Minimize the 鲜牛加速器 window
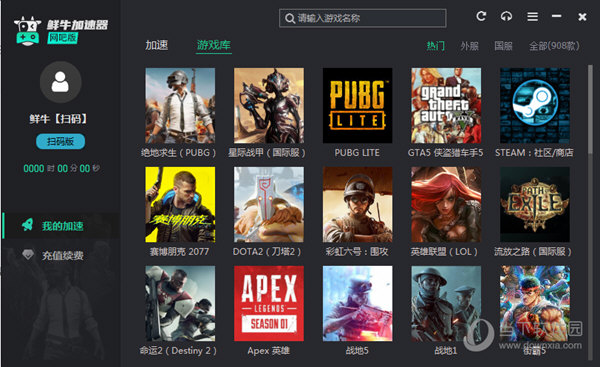Viewport: 600px width, 367px height. pyautogui.click(x=556, y=16)
